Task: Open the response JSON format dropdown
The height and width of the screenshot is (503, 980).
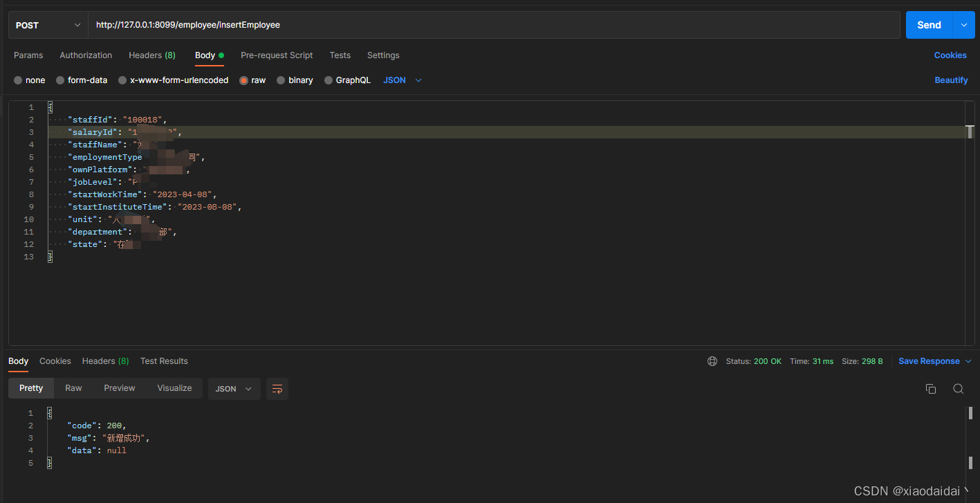Action: pyautogui.click(x=234, y=389)
